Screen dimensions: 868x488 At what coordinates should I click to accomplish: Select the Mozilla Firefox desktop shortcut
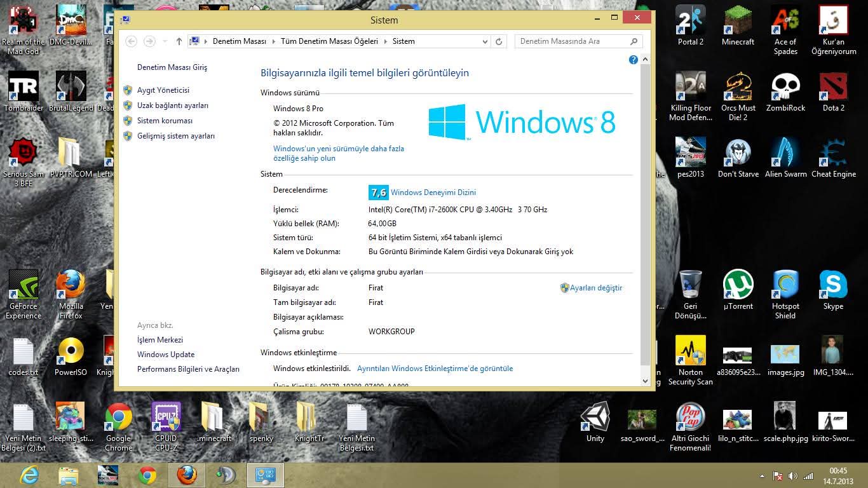(71, 295)
